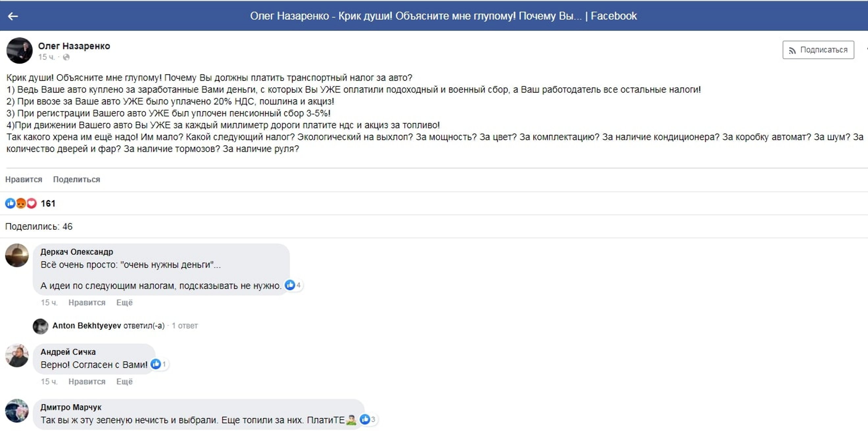
Task: Click the angry reaction icon beside 161
Action: (21, 203)
